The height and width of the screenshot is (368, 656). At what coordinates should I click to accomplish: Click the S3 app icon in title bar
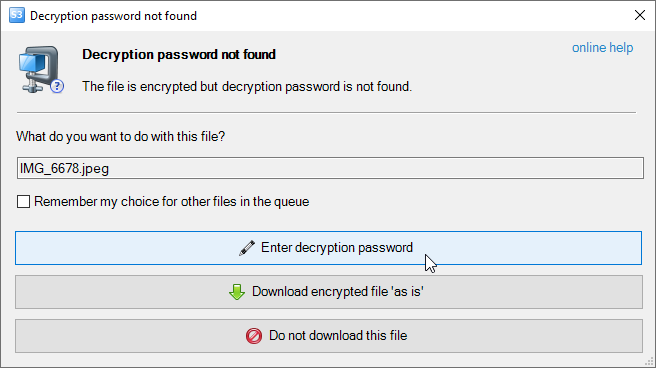(17, 15)
